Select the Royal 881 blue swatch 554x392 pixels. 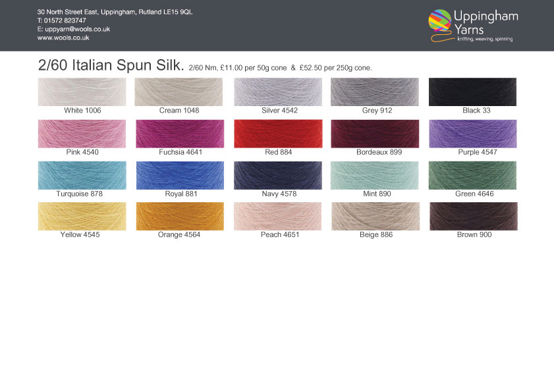pyautogui.click(x=179, y=175)
